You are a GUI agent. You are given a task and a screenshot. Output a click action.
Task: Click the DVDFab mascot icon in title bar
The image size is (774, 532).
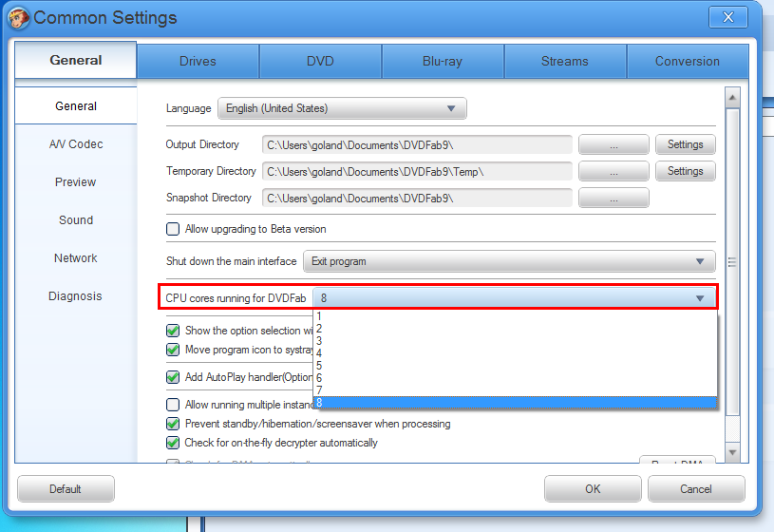[19, 18]
